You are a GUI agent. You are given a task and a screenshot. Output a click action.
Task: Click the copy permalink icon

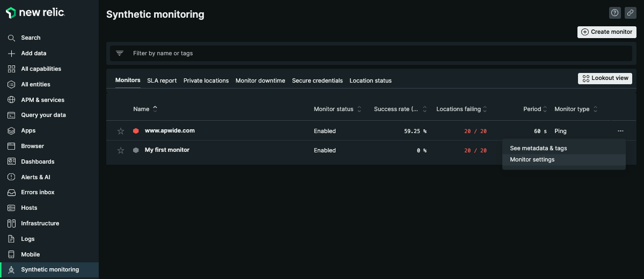631,13
